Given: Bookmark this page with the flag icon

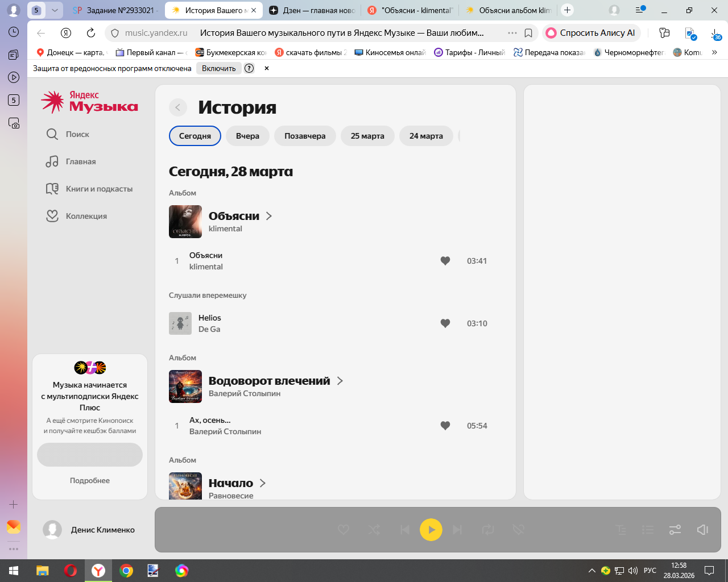Looking at the screenshot, I should (x=528, y=33).
